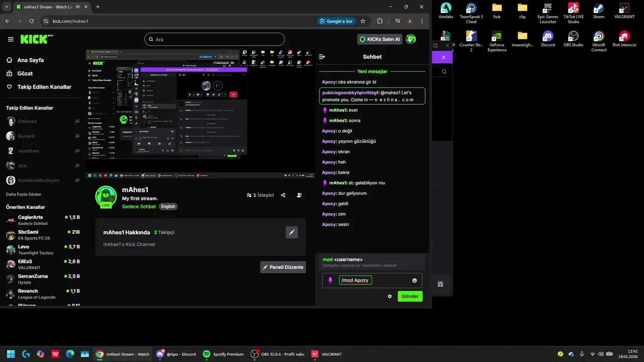The height and width of the screenshot is (362, 644).
Task: Open followed channel Odisnos
Action: click(x=43, y=121)
